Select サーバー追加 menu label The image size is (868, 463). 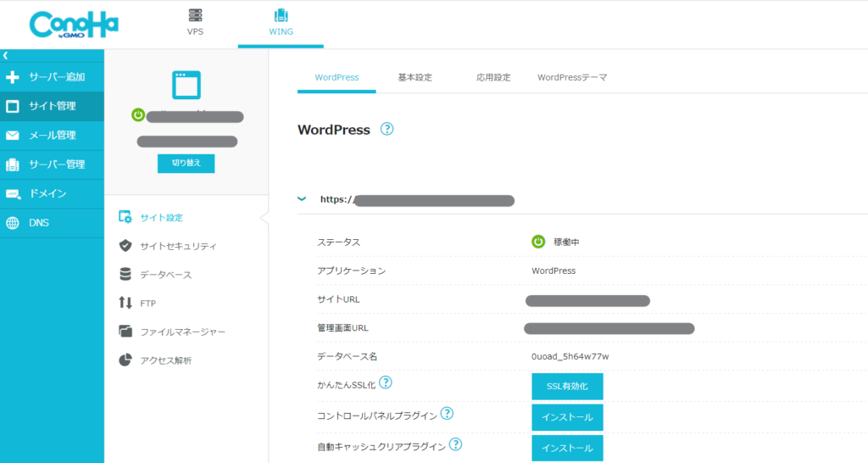tap(57, 77)
